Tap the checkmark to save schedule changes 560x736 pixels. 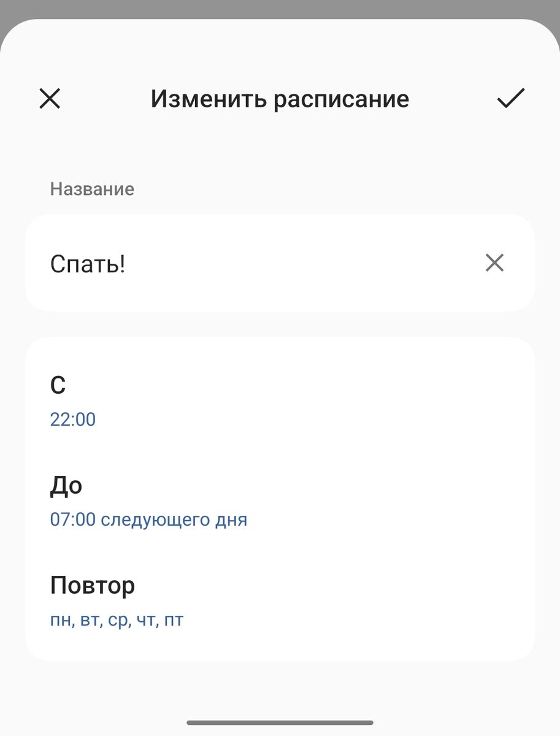pyautogui.click(x=510, y=98)
